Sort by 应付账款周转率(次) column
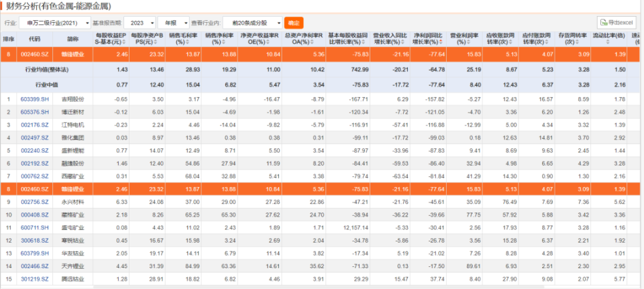This screenshot has height=289, width=644. point(536,39)
